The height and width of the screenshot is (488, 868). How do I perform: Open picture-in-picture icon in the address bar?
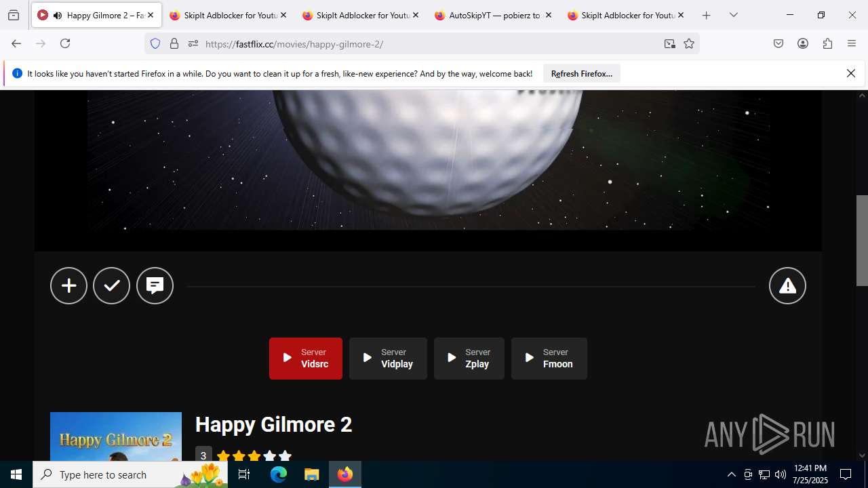click(x=670, y=43)
